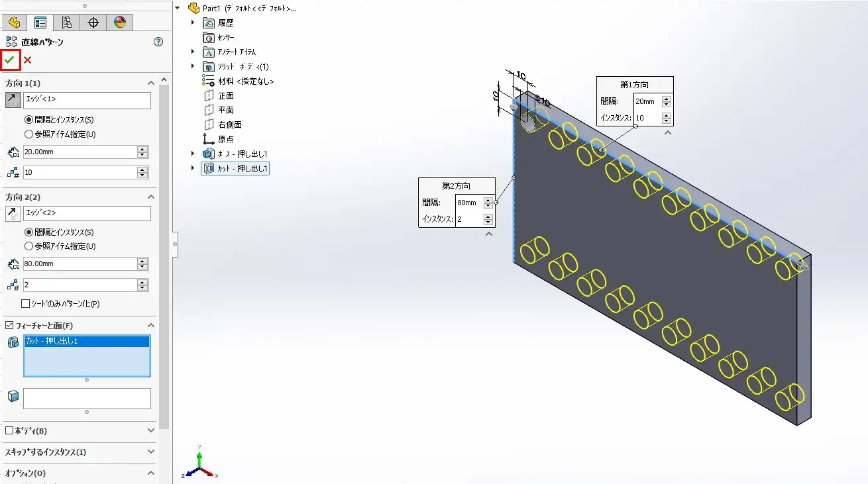Reverse Direction 2 arrow icon
This screenshot has width=868, height=484.
coord(13,214)
